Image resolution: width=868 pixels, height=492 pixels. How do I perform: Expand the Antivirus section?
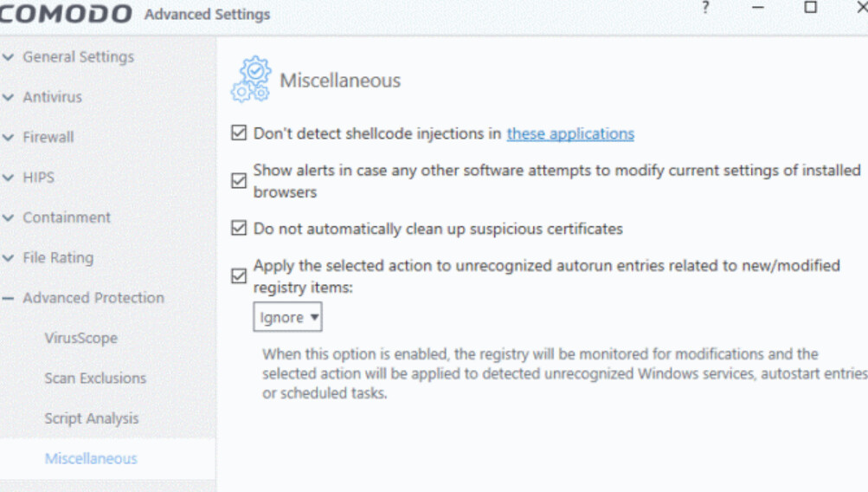pyautogui.click(x=52, y=97)
